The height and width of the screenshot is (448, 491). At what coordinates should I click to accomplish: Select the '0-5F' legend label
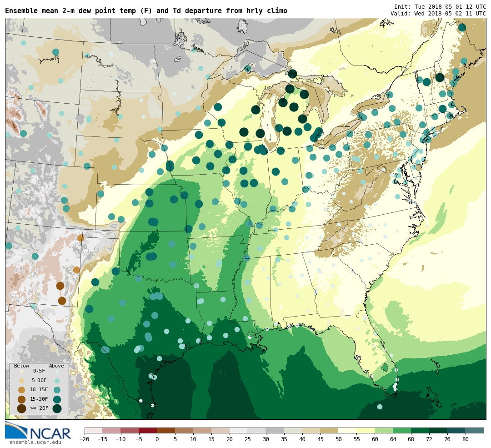coord(39,371)
